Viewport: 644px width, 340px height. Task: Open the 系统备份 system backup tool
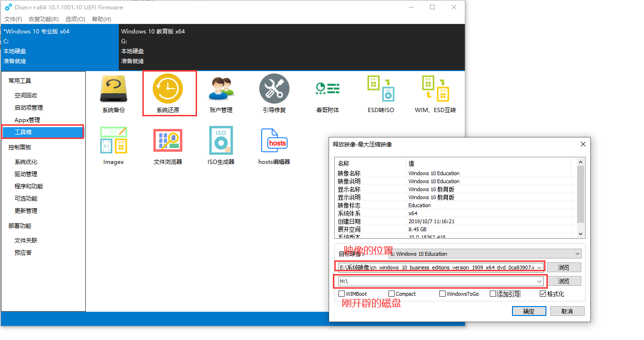click(113, 94)
